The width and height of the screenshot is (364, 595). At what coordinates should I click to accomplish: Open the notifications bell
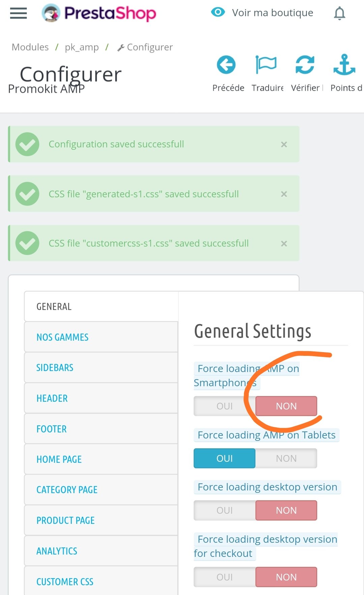pos(339,13)
